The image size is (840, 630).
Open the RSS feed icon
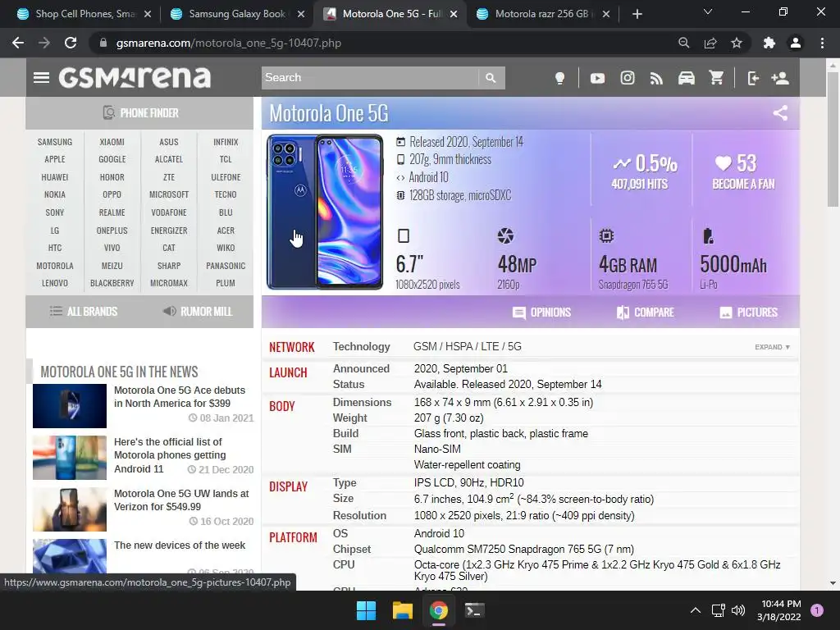pyautogui.click(x=656, y=79)
